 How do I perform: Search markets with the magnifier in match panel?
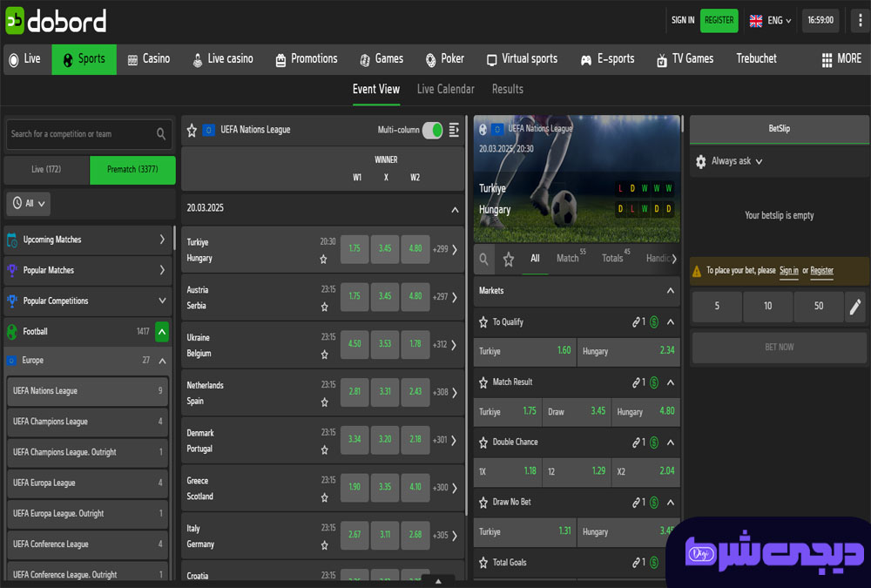(483, 259)
